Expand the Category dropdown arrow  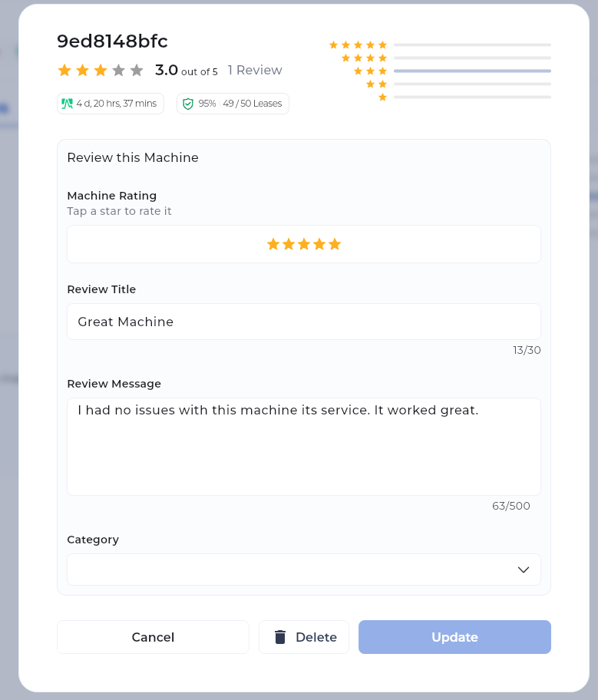pyautogui.click(x=524, y=570)
